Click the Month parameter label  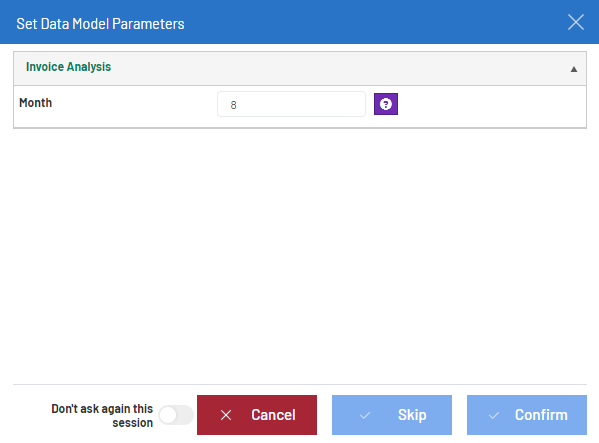36,103
